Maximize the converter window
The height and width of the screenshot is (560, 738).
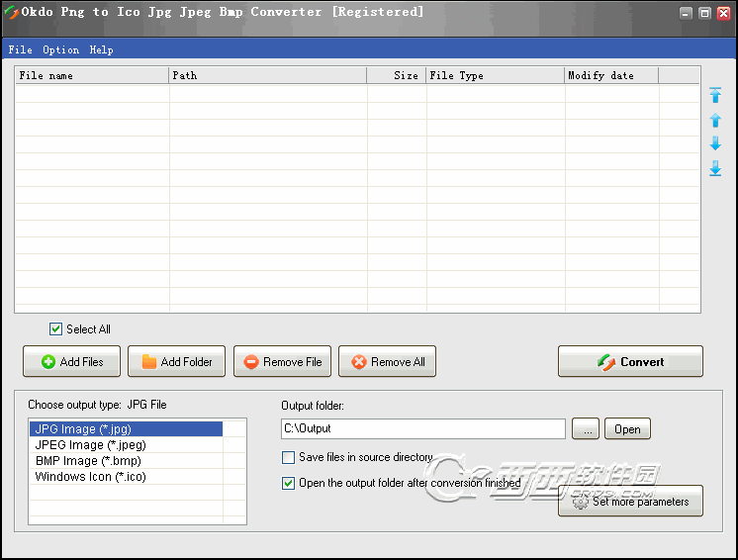click(x=704, y=13)
